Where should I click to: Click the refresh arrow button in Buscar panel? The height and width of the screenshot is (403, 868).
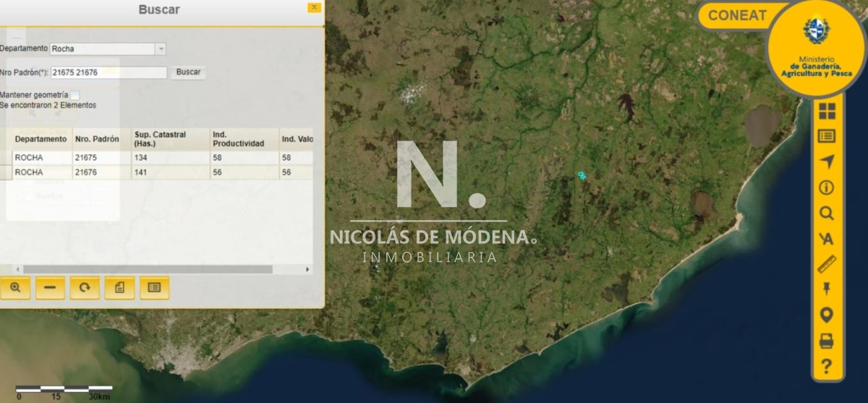pos(85,287)
